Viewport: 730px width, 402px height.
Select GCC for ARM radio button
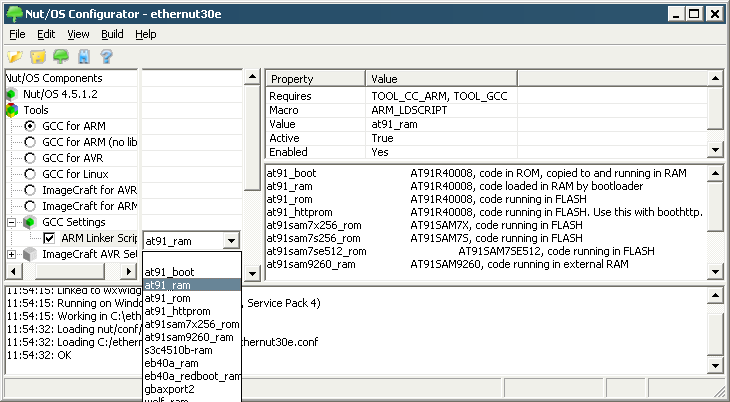coord(30,126)
